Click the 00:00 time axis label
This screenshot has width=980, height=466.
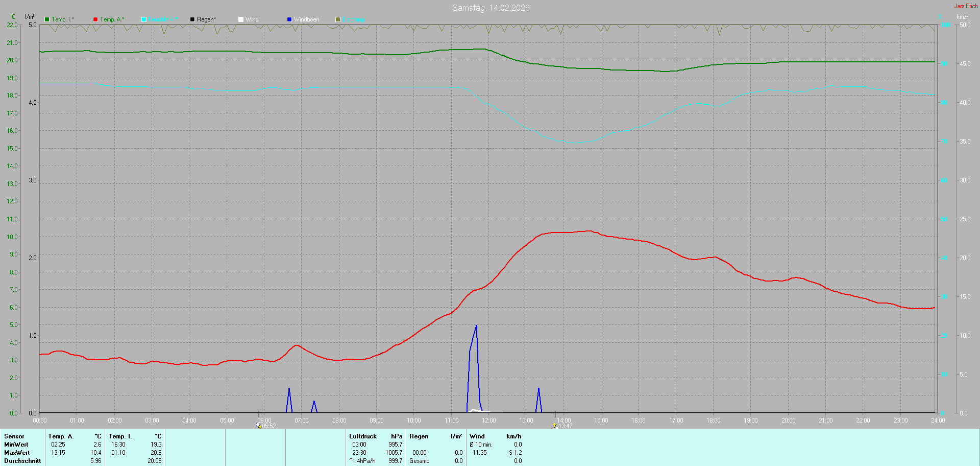coord(40,421)
